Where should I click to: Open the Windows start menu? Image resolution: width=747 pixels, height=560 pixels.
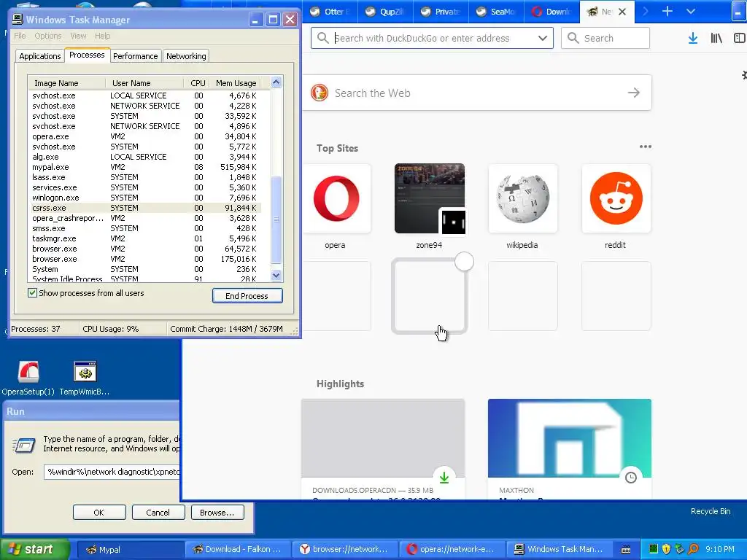point(34,549)
